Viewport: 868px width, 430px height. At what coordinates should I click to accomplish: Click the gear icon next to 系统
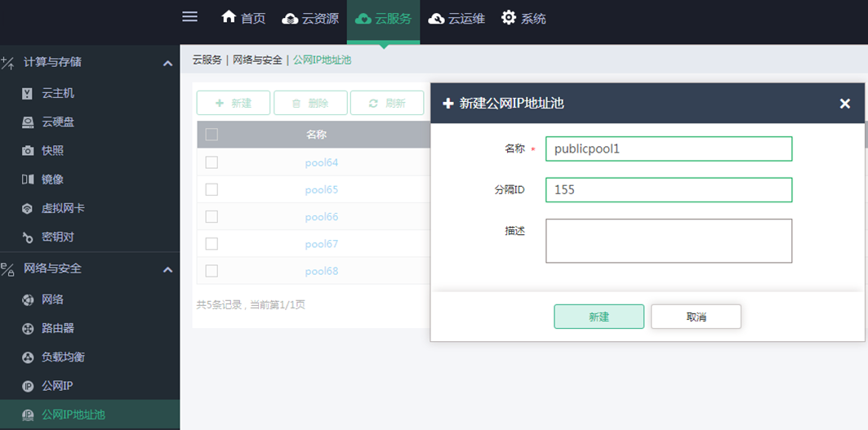coord(508,18)
